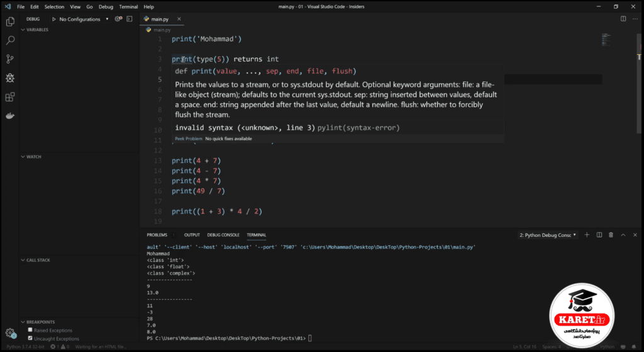644x352 pixels.
Task: Open the Python Debug Console terminal selector
Action: (x=548, y=235)
